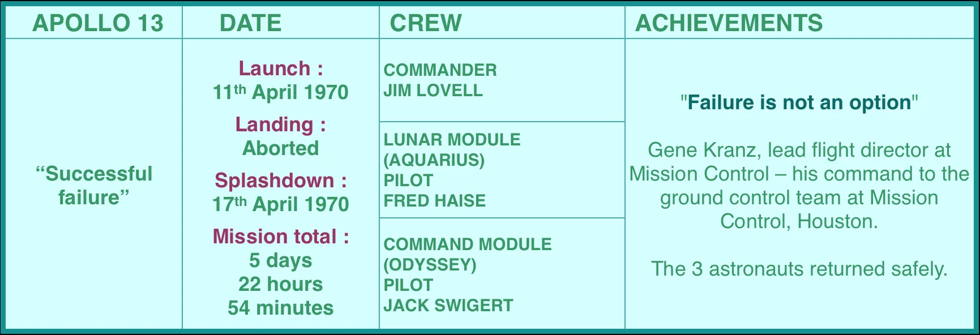
Task: Click the Gene Kranz paragraph
Action: [799, 186]
